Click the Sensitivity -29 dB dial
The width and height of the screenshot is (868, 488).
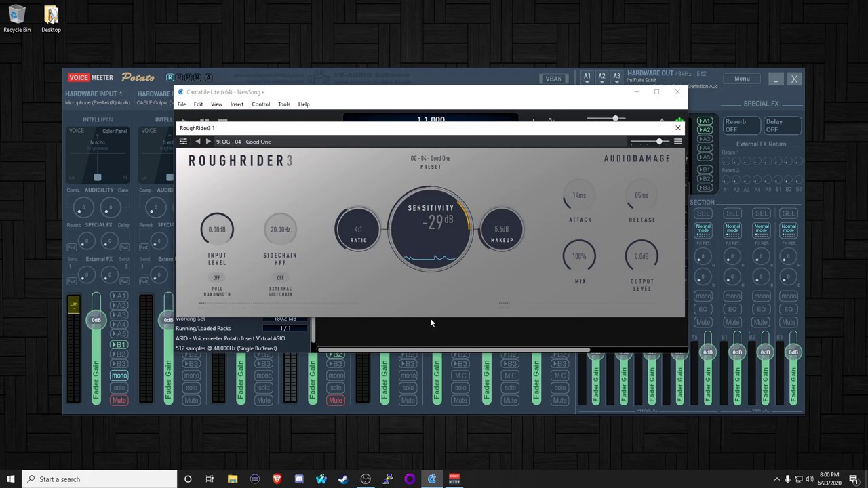pos(430,228)
